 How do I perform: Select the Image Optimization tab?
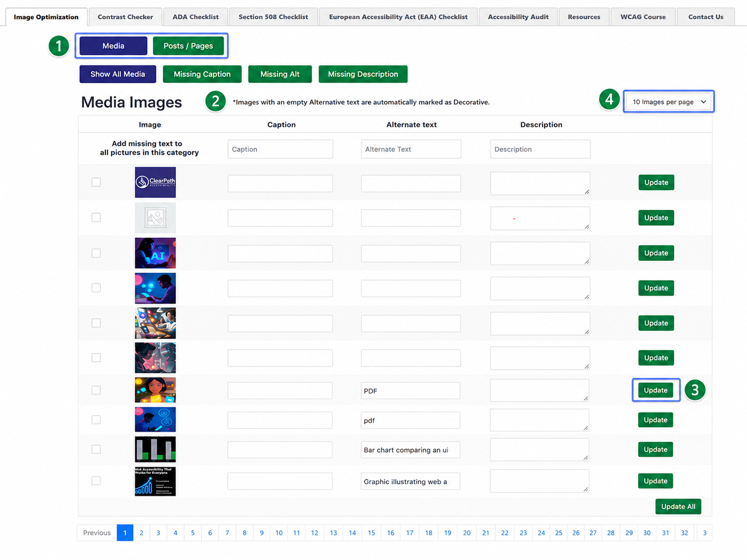coord(46,17)
